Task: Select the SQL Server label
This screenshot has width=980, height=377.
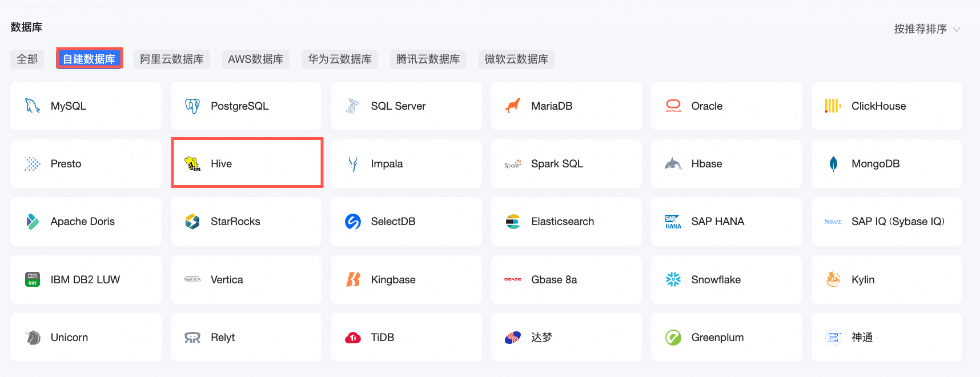Action: pyautogui.click(x=398, y=106)
